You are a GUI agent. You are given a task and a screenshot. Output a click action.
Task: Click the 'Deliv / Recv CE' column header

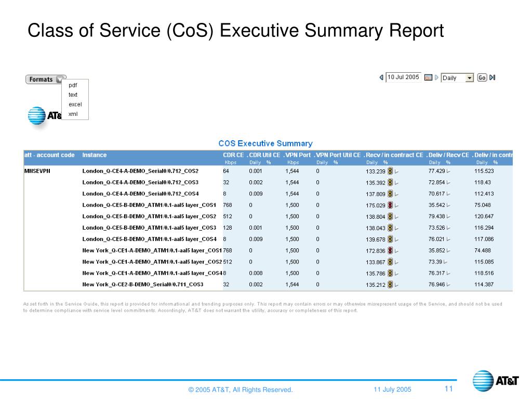tap(448, 155)
